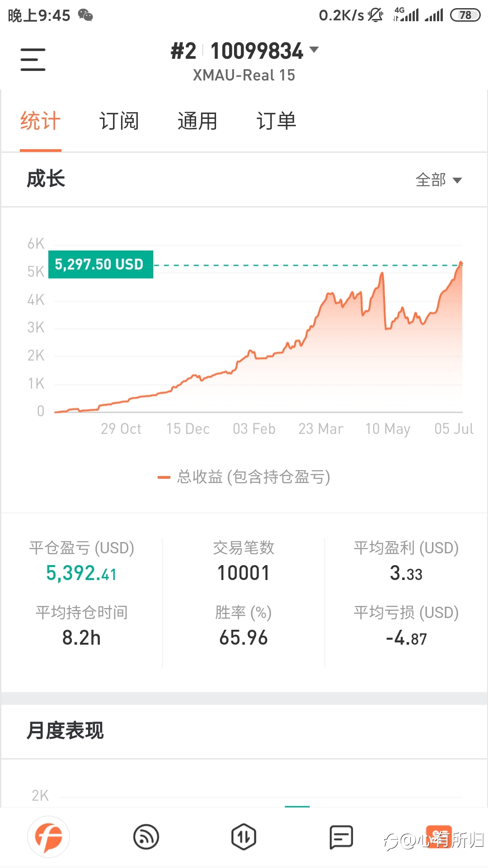Switch to the 订单 tab
Screen dimensions: 488x868
[x=276, y=121]
